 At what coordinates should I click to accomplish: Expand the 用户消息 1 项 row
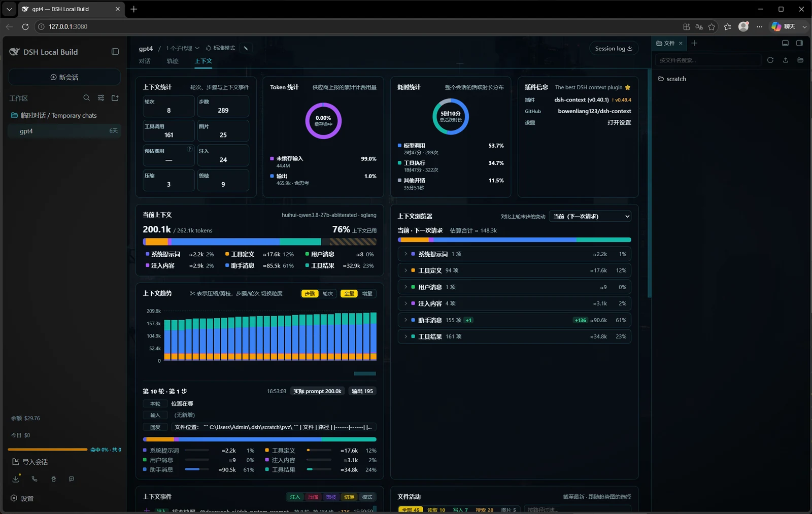514,287
